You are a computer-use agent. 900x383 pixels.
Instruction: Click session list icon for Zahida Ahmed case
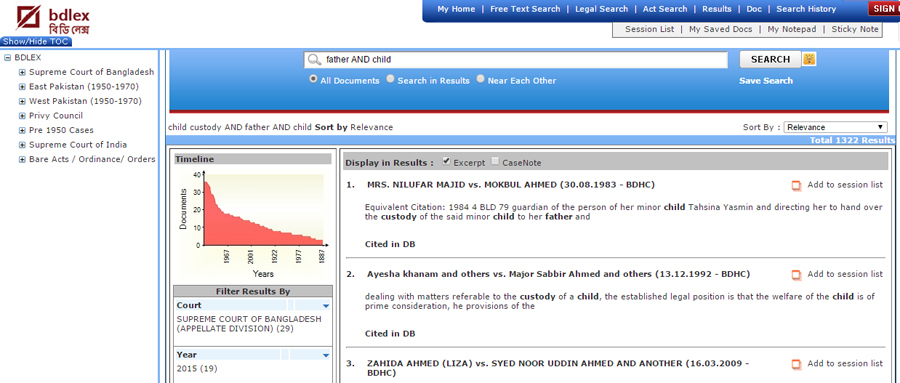[796, 365]
